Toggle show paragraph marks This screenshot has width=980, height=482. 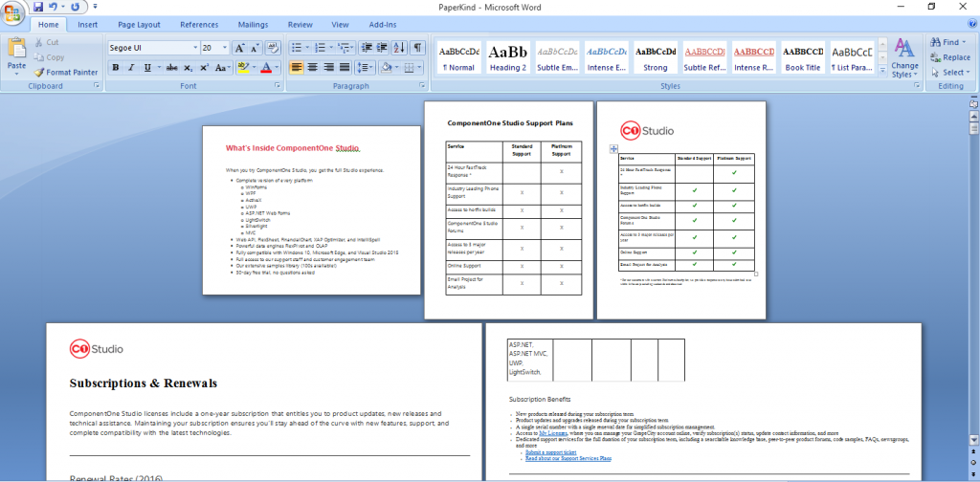(417, 48)
